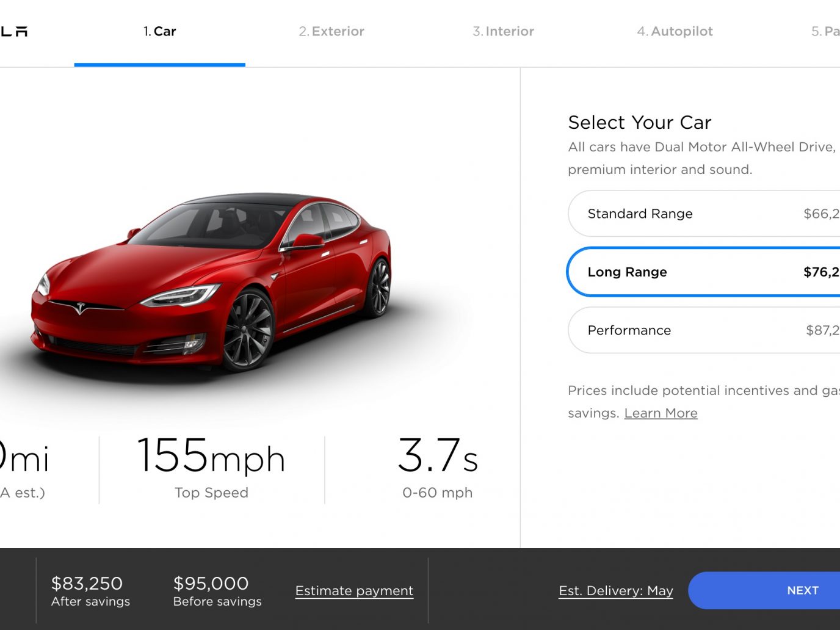Click the $83,250 After savings price
The width and height of the screenshot is (840, 630).
click(90, 592)
